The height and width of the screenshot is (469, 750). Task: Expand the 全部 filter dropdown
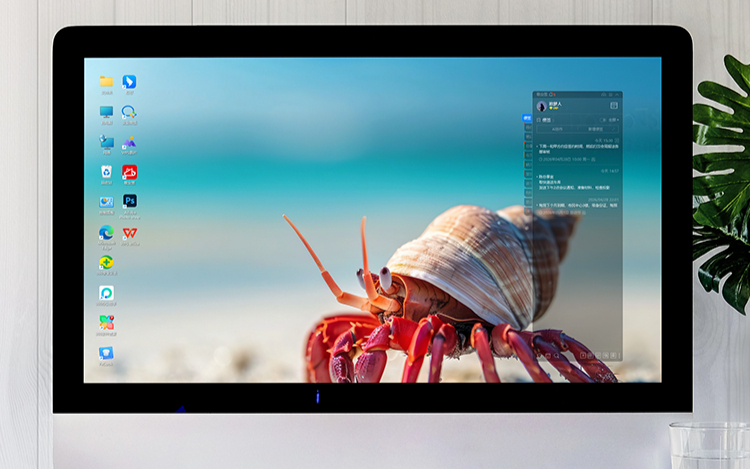click(x=614, y=120)
